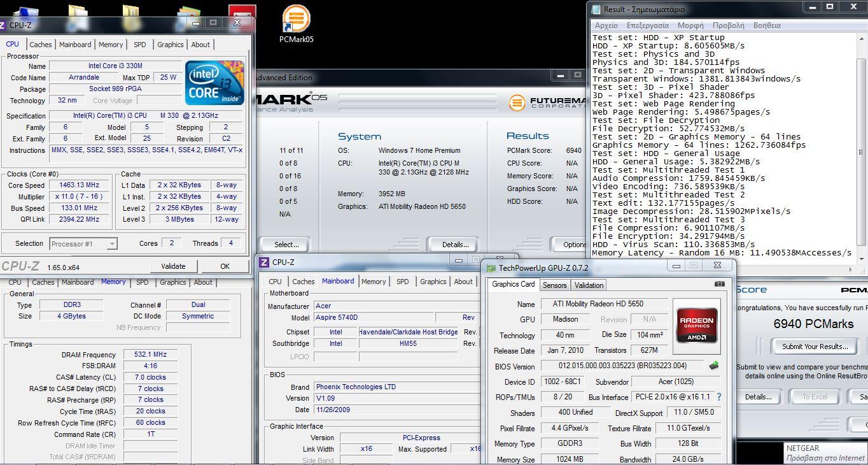Select About tab in the CPU-Z memory window
868x465 pixels.
click(x=203, y=282)
